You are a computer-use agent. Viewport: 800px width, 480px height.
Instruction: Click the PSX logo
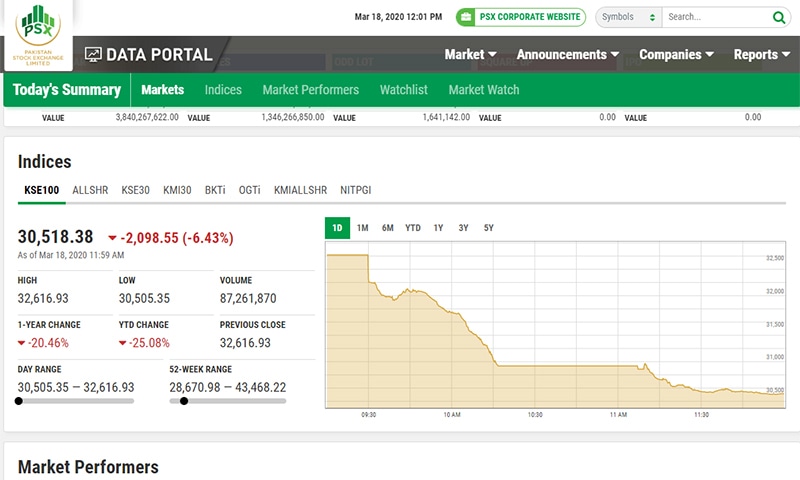pyautogui.click(x=38, y=35)
